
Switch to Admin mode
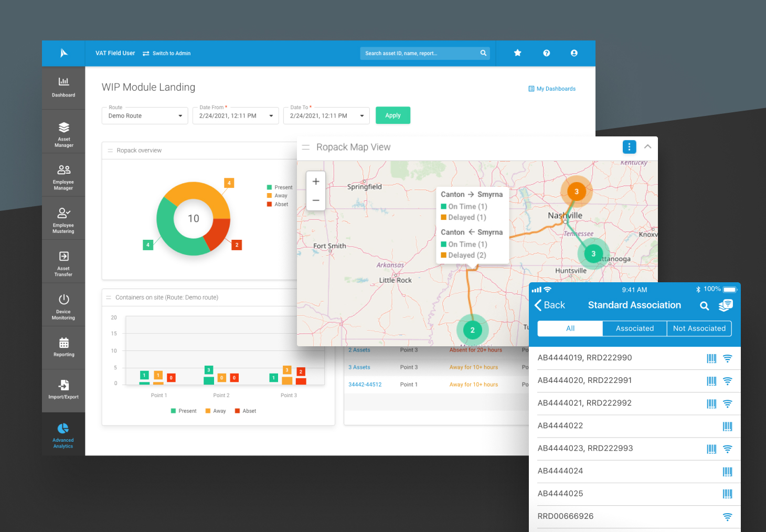pos(167,54)
